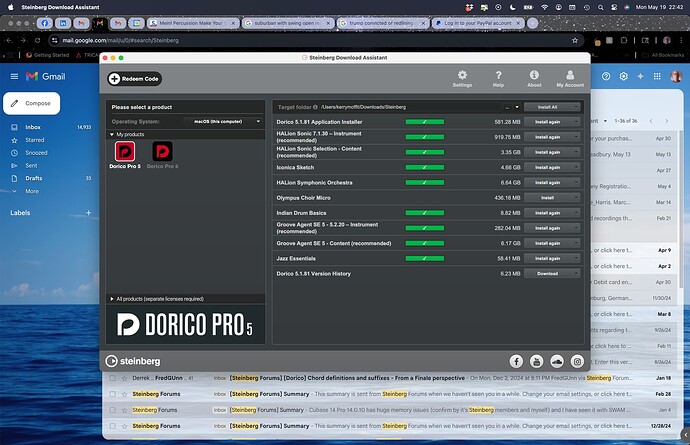
Task: Open dropdown arrow on Indian Drum Basics button
Action: click(x=576, y=213)
